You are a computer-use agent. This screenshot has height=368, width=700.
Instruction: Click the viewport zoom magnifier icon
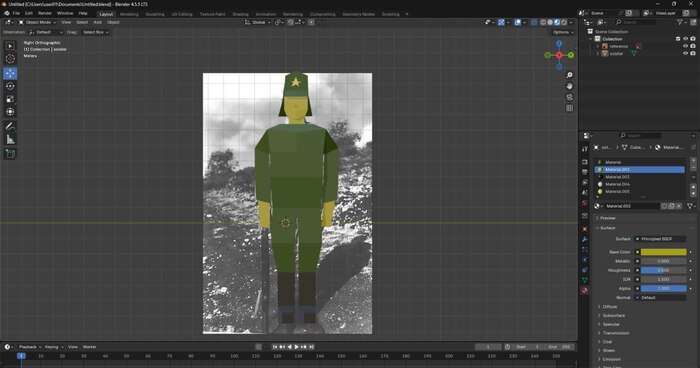click(569, 75)
